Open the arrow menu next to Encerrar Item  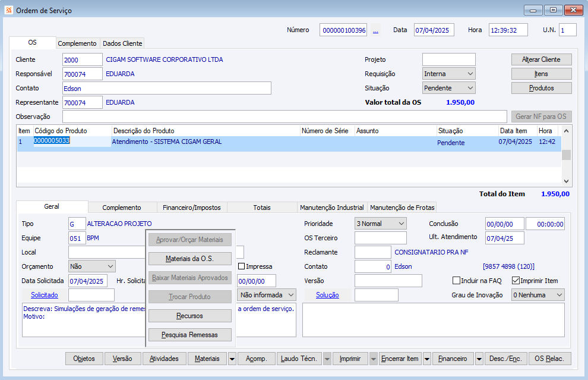427,359
